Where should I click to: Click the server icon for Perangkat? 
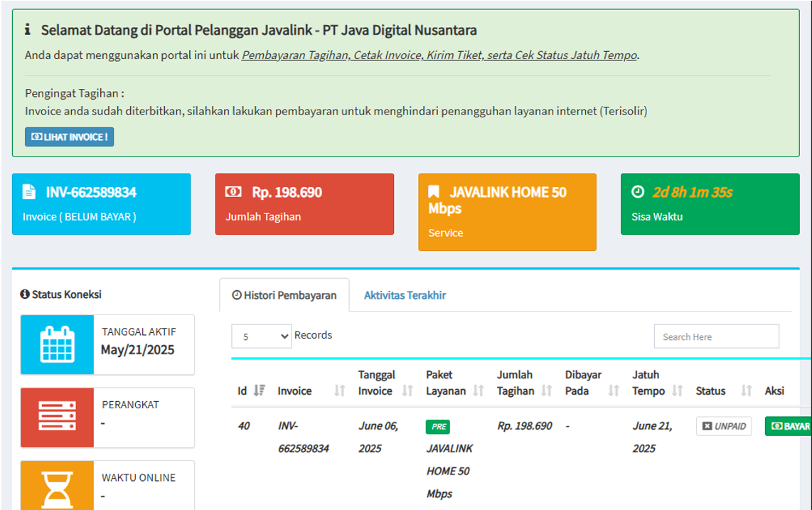tap(57, 416)
